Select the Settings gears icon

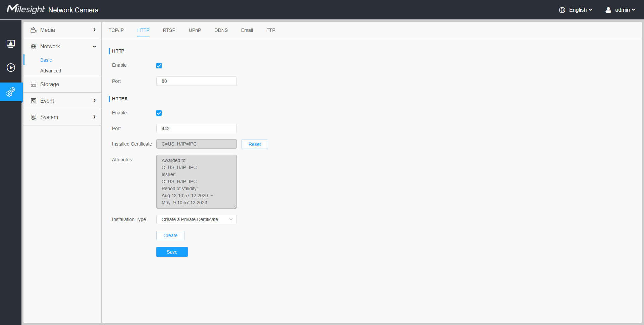(x=11, y=92)
